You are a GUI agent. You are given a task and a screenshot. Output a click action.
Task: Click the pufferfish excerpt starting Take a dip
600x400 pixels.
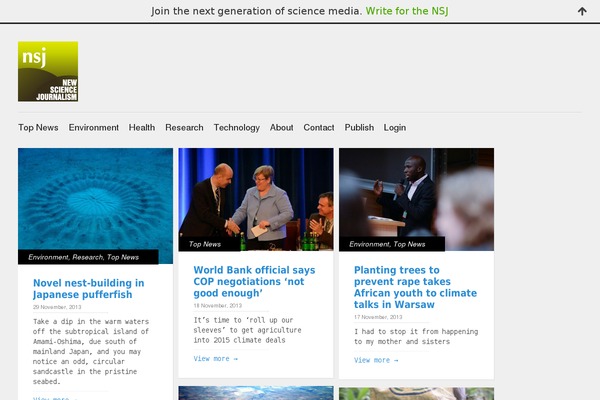click(91, 351)
